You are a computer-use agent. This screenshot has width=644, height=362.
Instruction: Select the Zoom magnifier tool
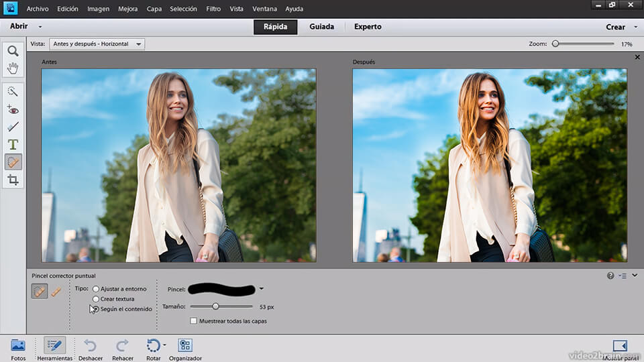(x=13, y=51)
